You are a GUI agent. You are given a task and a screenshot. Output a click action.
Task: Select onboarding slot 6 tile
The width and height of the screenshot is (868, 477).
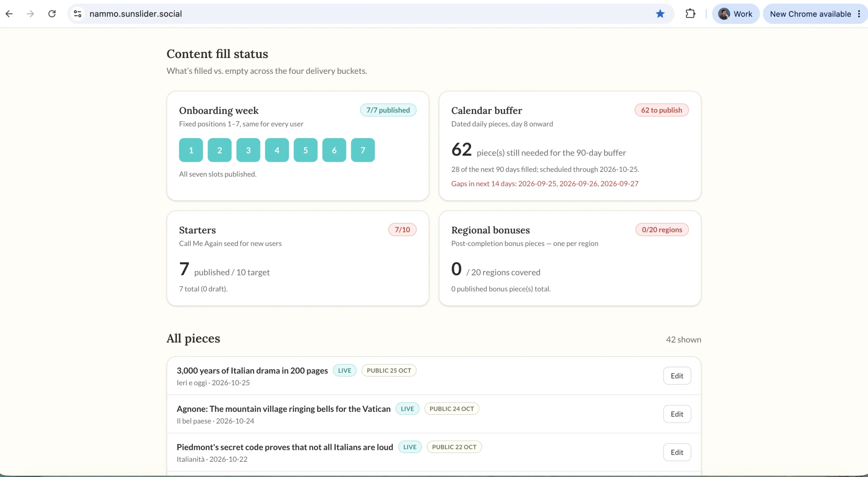click(x=334, y=150)
